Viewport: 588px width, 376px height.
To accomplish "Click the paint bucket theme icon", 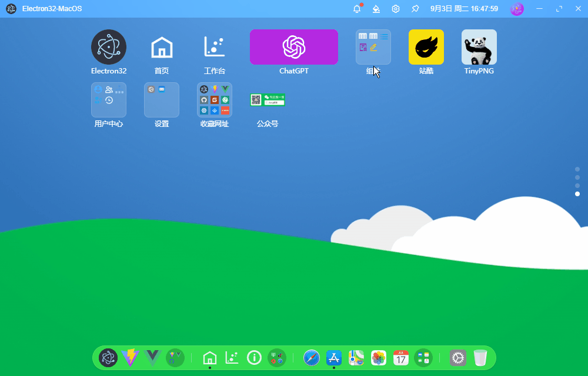I will [x=376, y=9].
